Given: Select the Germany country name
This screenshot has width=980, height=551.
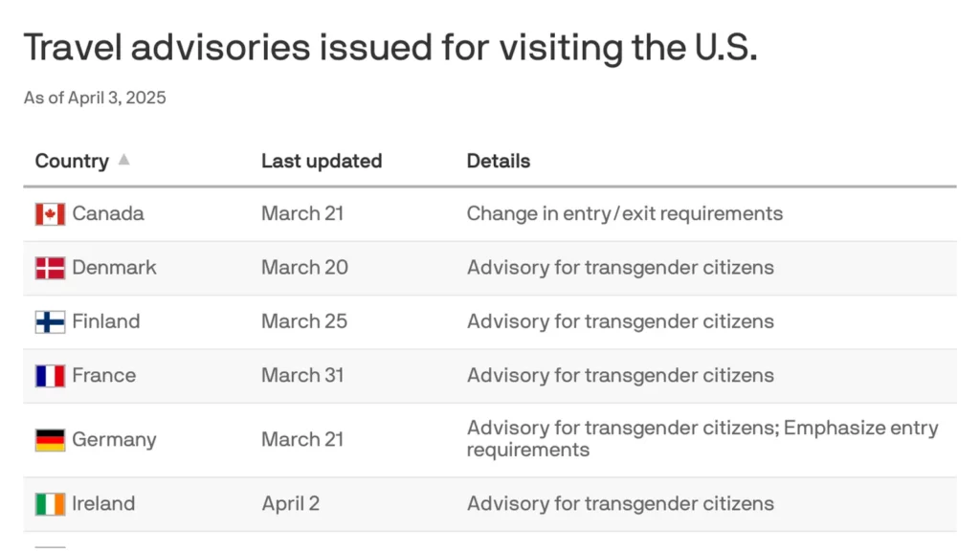Looking at the screenshot, I should [115, 440].
